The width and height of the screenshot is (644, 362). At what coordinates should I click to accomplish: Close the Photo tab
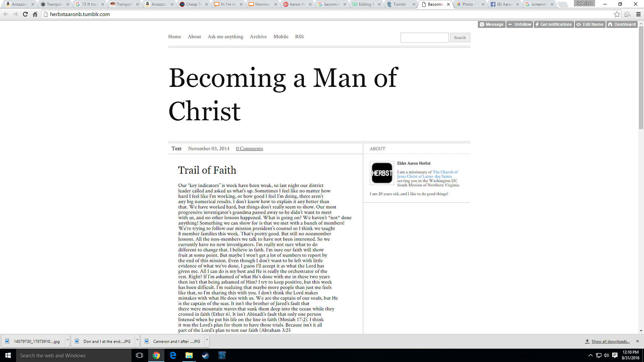point(483,4)
